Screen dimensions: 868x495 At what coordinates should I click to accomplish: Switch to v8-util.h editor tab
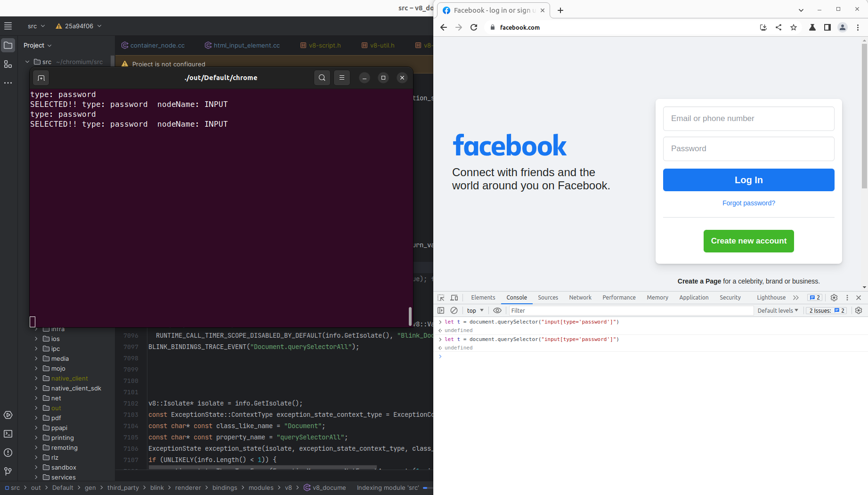pos(378,45)
